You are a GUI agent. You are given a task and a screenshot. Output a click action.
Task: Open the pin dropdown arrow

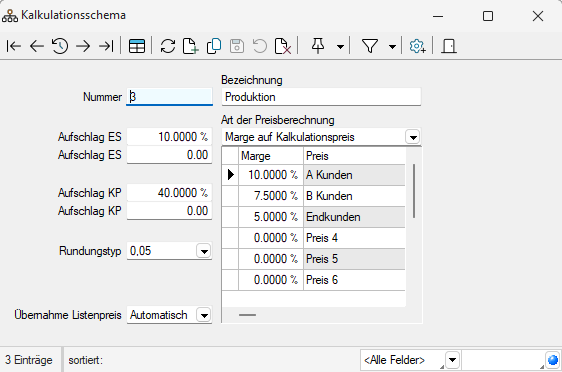(x=340, y=47)
